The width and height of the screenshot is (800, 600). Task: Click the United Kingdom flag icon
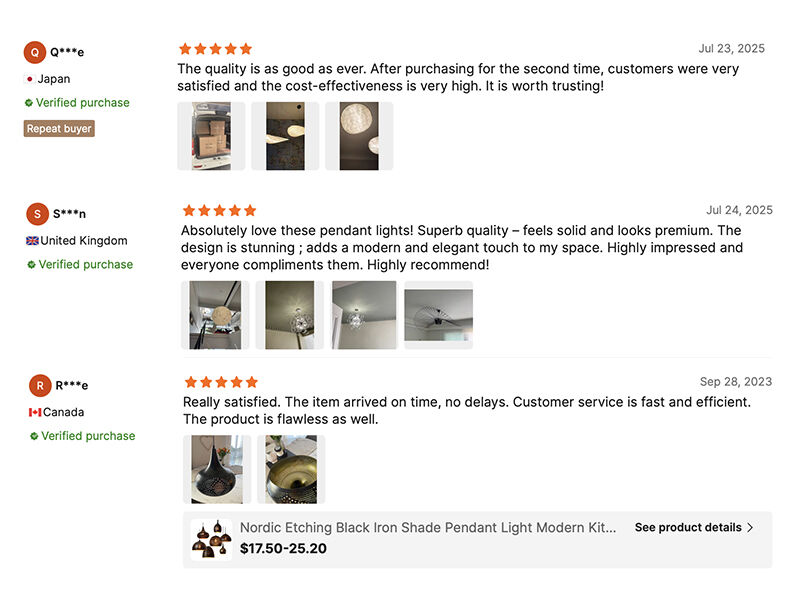coord(31,240)
